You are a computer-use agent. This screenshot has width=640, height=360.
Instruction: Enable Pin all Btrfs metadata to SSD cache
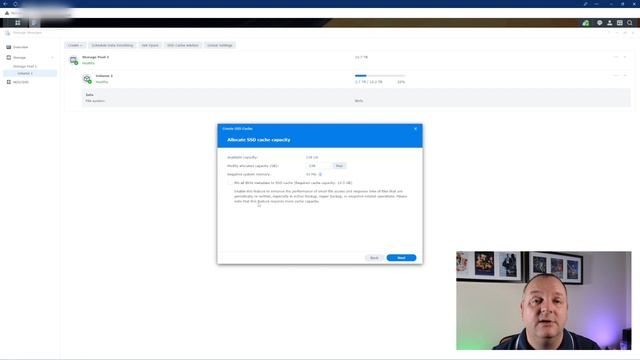point(230,183)
